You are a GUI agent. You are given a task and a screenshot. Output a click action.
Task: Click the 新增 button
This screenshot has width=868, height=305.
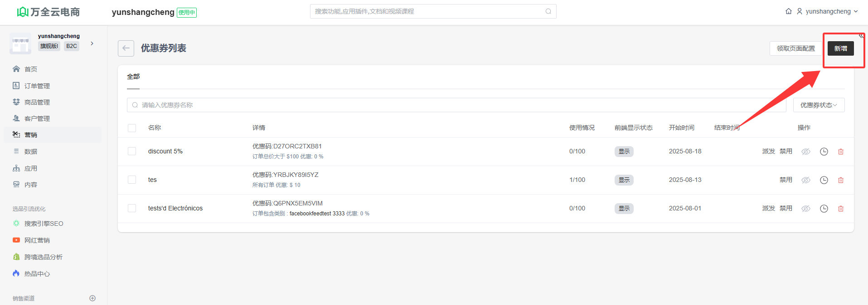pyautogui.click(x=840, y=48)
